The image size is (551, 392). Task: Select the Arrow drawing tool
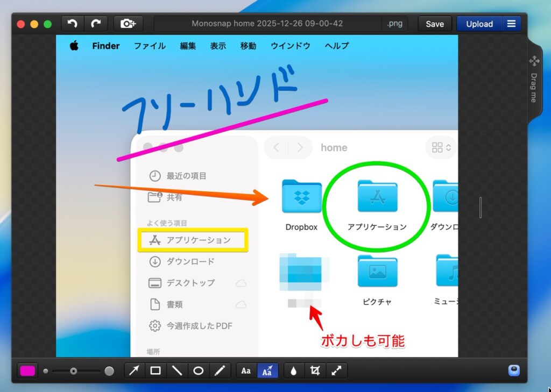tap(134, 370)
